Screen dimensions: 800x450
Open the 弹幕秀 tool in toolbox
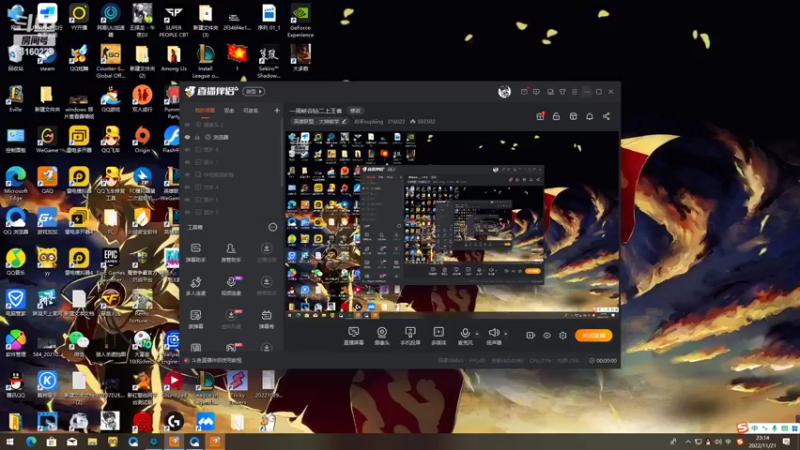click(x=266, y=319)
